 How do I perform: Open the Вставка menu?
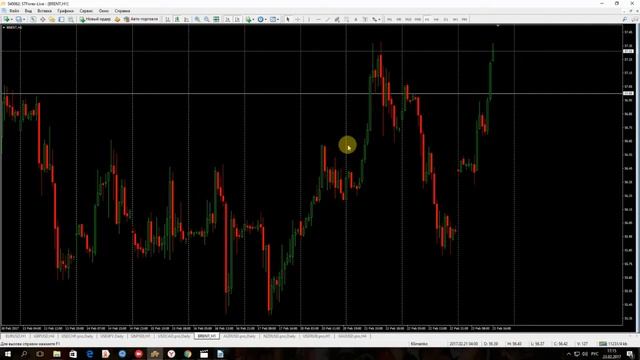coord(44,11)
